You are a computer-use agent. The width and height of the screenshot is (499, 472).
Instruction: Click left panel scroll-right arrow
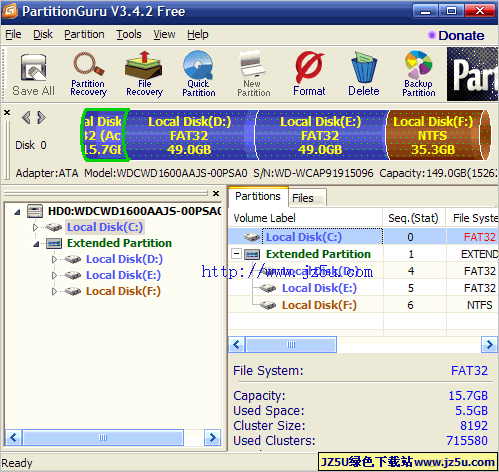pos(212,438)
